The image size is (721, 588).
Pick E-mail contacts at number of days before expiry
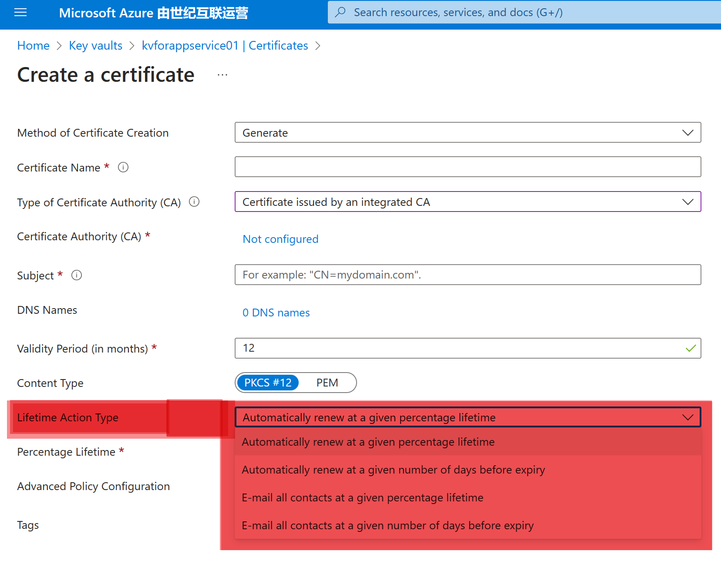pyautogui.click(x=387, y=526)
